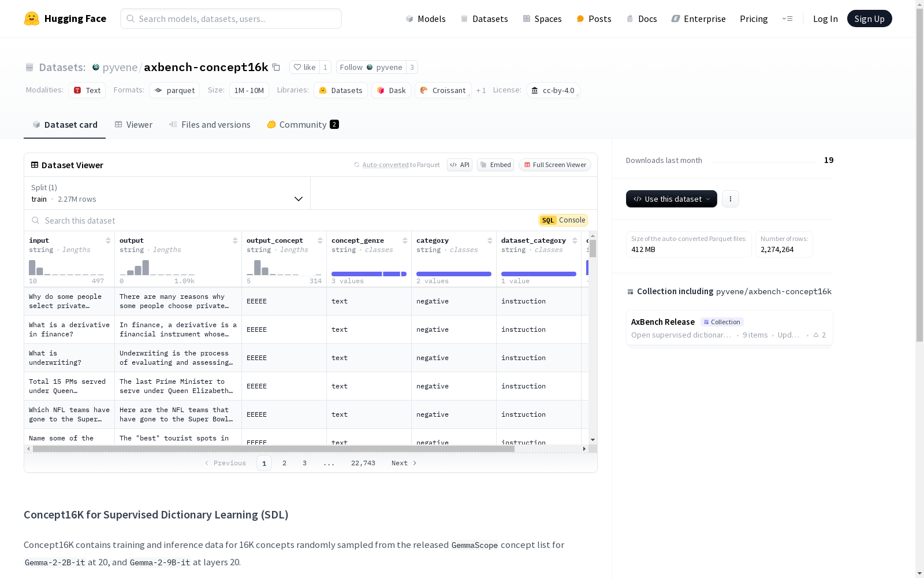
Task: Go to the Pricing page
Action: pyautogui.click(x=754, y=18)
